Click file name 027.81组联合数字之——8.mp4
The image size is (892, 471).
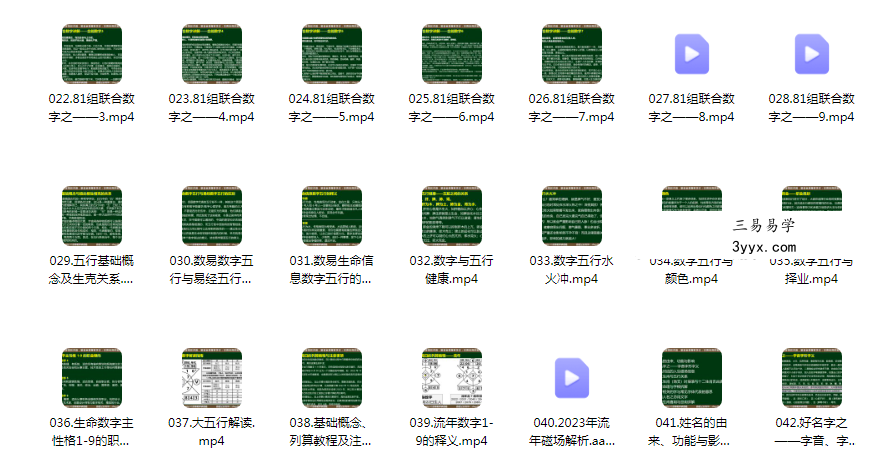(692, 108)
